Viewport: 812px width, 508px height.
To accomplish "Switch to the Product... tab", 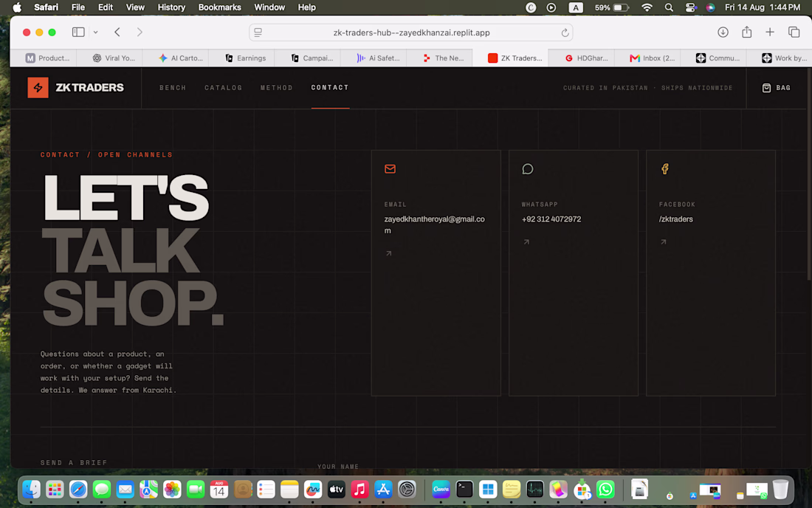I will [x=47, y=58].
